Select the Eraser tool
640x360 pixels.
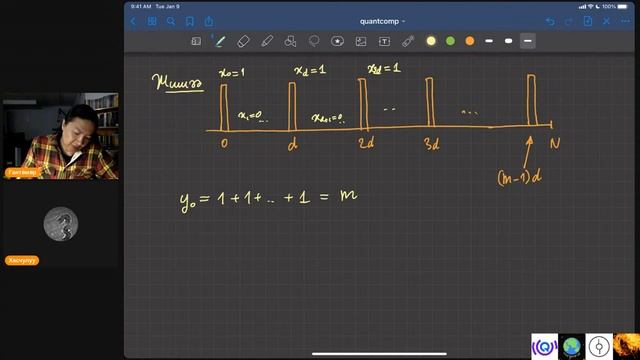coord(243,41)
